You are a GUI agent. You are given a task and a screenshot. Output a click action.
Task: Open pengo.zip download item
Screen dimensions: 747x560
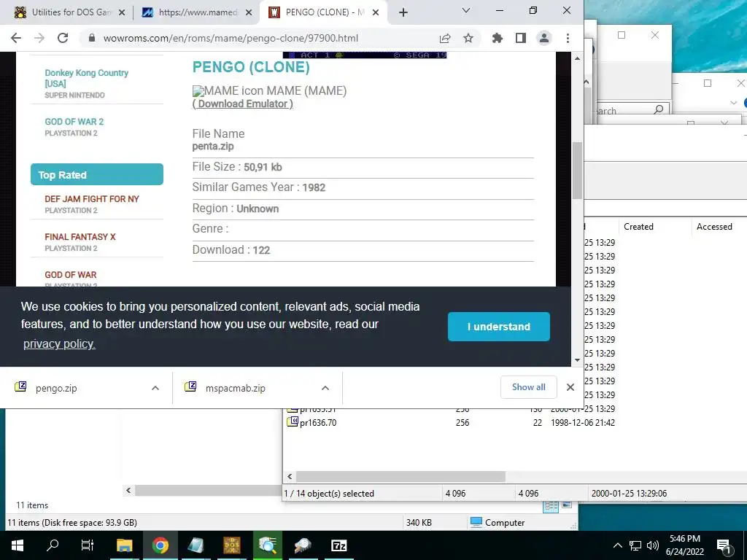pyautogui.click(x=56, y=388)
